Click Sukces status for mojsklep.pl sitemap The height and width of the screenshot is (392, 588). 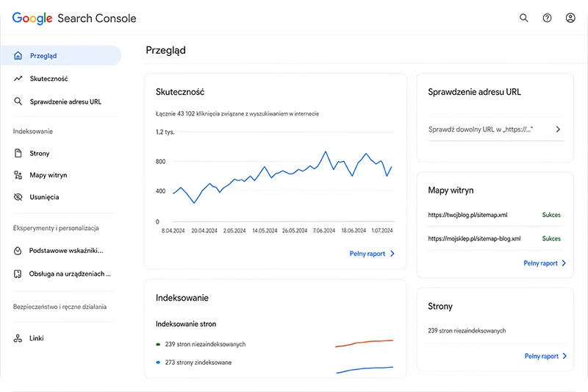coord(551,238)
